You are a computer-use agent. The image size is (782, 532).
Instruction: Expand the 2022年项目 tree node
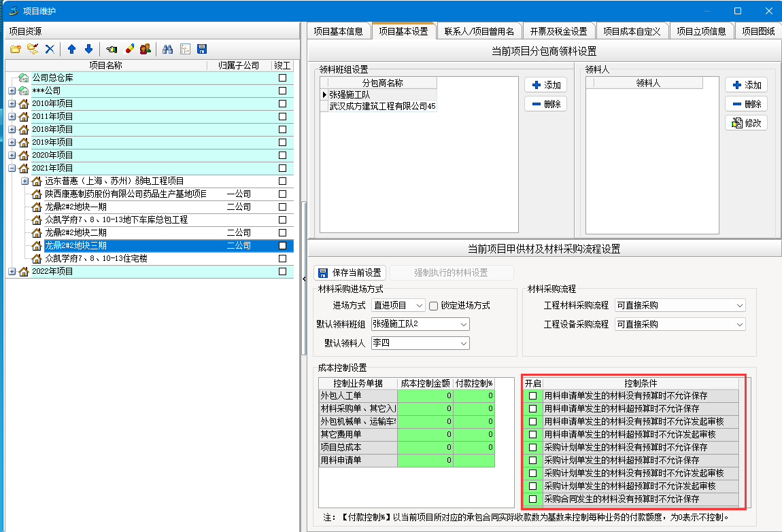pyautogui.click(x=12, y=272)
